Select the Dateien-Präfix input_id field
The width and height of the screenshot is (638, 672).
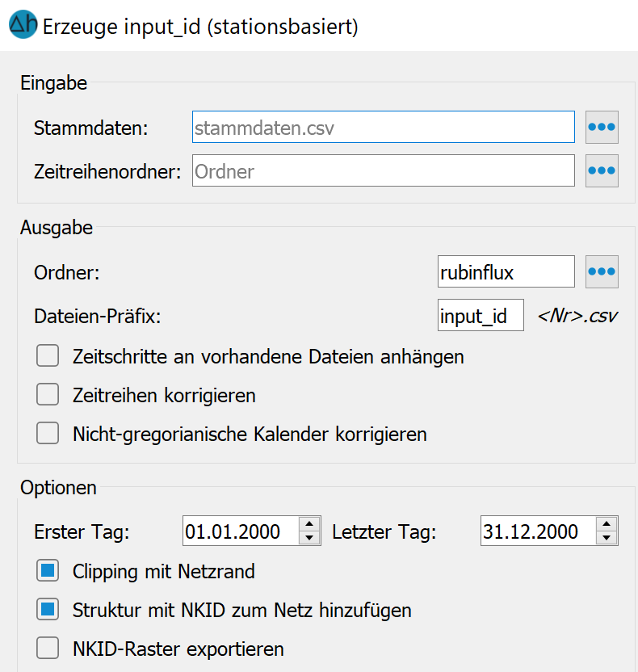pyautogui.click(x=480, y=316)
